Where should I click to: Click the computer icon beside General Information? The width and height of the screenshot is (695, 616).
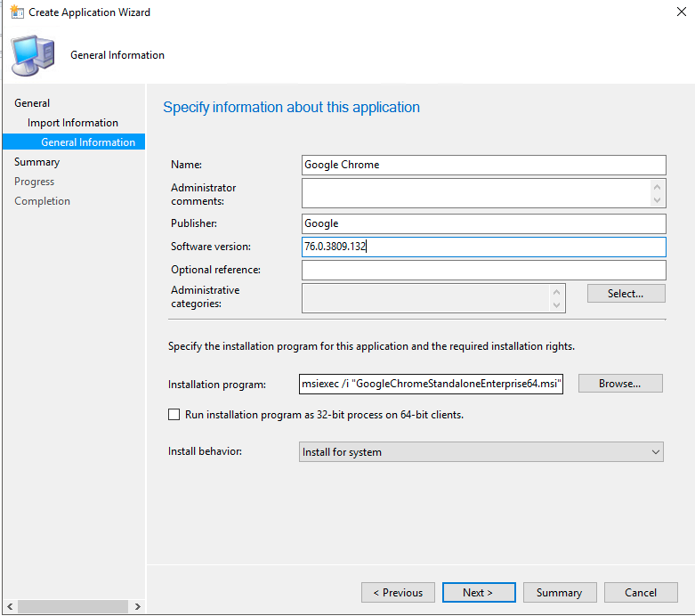click(x=33, y=55)
